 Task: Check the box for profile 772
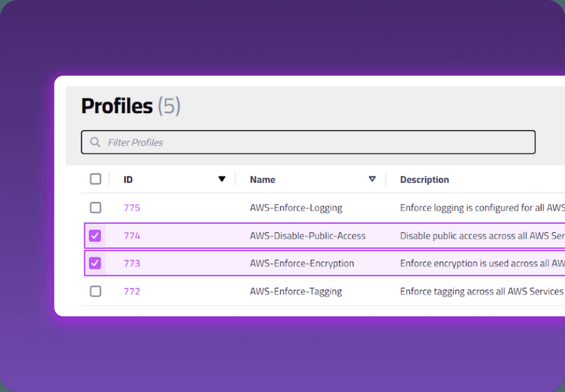95,291
